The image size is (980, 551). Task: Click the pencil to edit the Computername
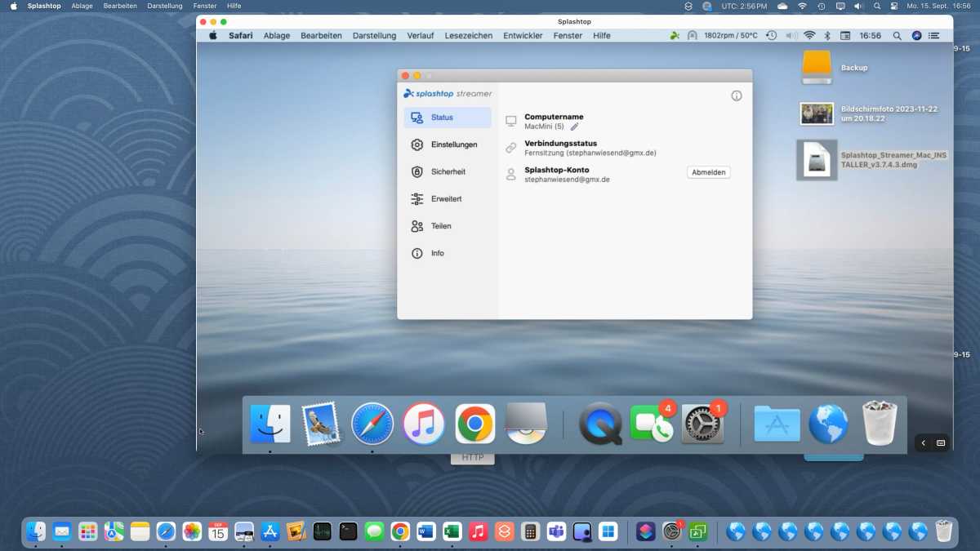pos(574,127)
